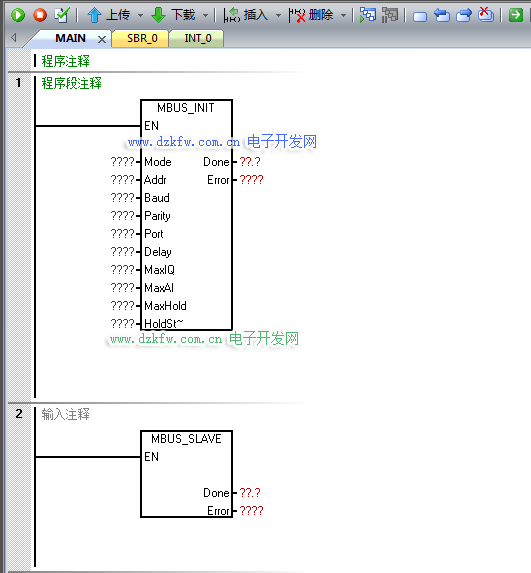This screenshot has width=531, height=573.
Task: Click the next bookmark arrow icon
Action: click(464, 15)
